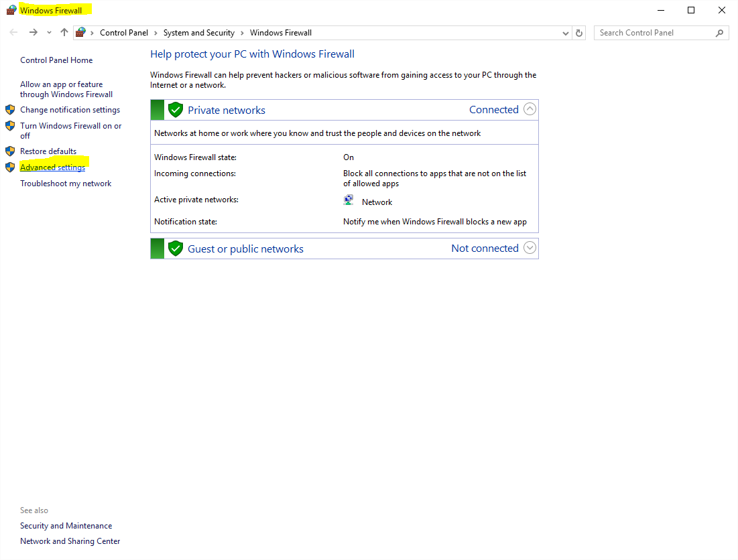Click Notification state label
738x560 pixels.
pyautogui.click(x=186, y=222)
